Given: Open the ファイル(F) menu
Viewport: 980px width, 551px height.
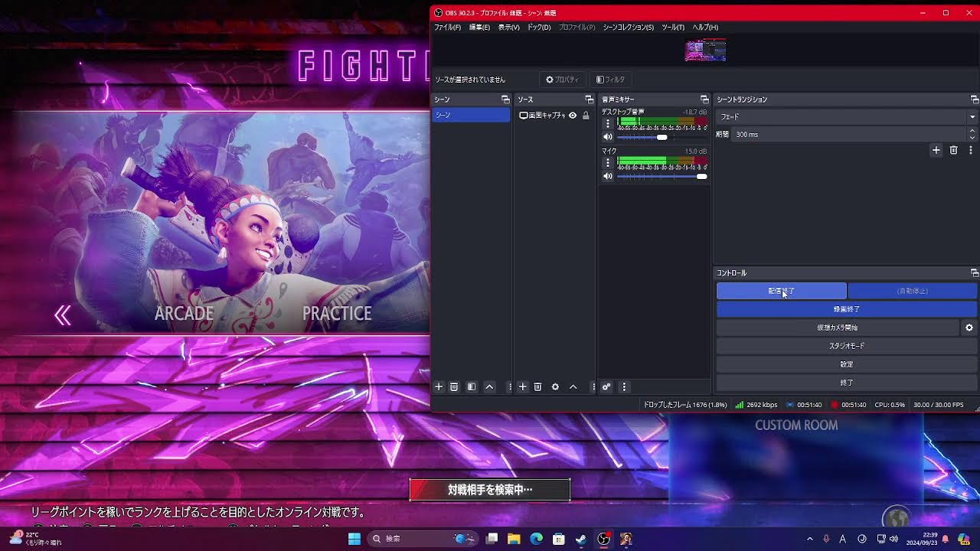Looking at the screenshot, I should [448, 28].
